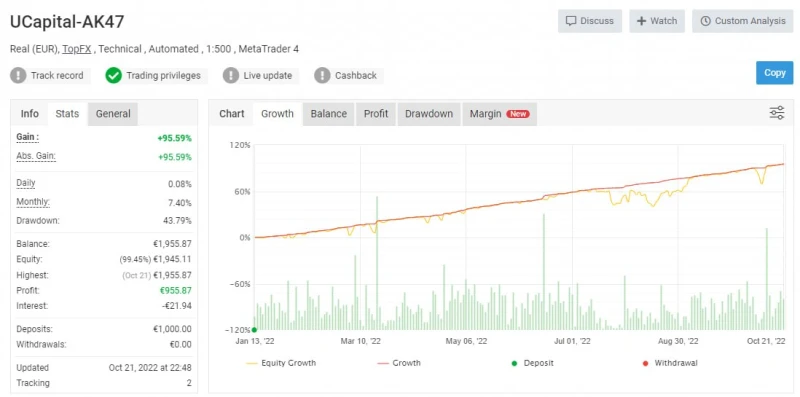This screenshot has width=800, height=397.
Task: Click the Cashback warning icon
Action: click(x=322, y=76)
